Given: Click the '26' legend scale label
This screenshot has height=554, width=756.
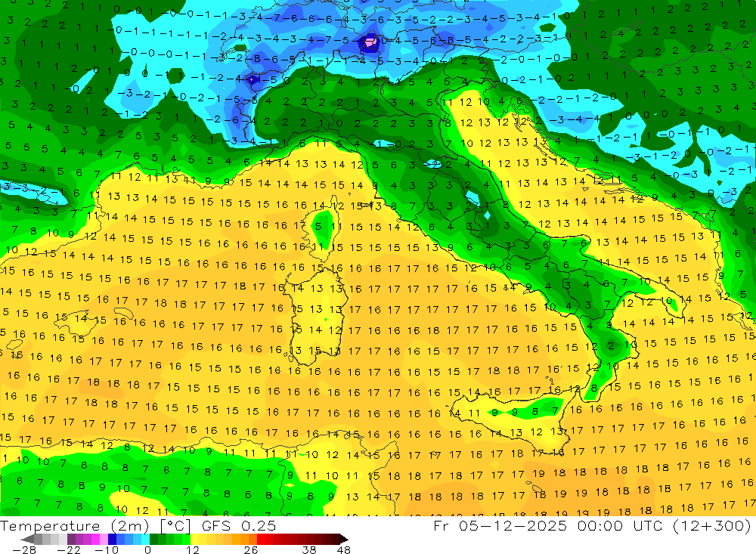Looking at the screenshot, I should pyautogui.click(x=251, y=549).
